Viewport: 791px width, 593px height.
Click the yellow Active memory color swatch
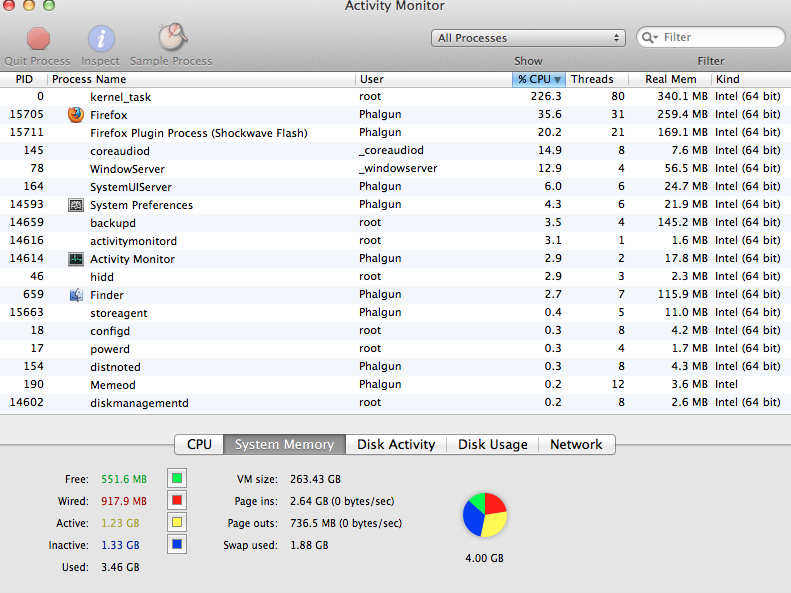177,522
